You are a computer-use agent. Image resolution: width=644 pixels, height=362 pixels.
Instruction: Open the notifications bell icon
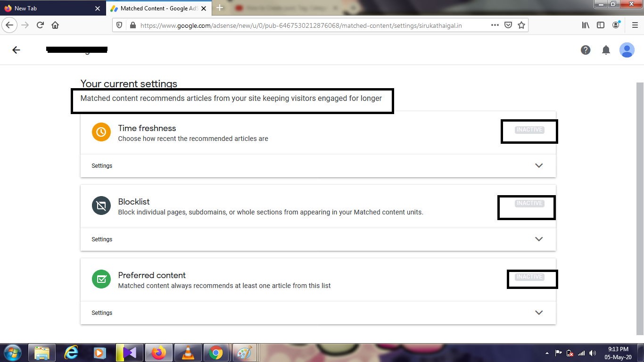coord(606,50)
